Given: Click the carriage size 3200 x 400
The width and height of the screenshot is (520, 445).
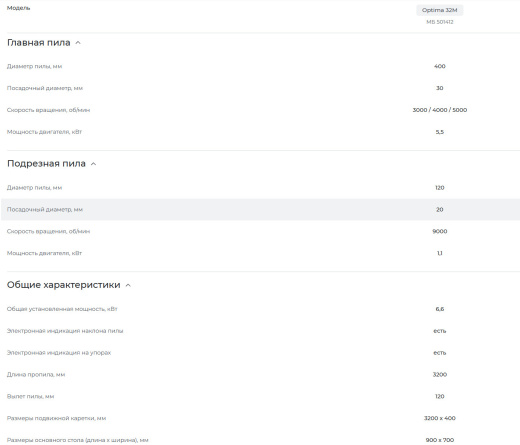Looking at the screenshot, I should click(440, 418).
